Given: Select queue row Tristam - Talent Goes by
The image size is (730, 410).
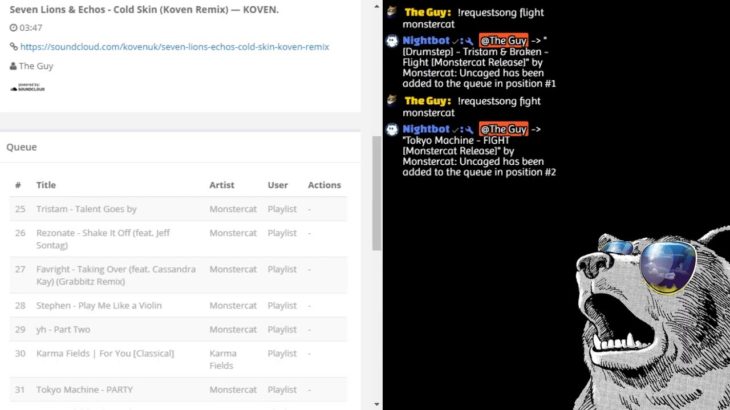Looking at the screenshot, I should point(178,209).
